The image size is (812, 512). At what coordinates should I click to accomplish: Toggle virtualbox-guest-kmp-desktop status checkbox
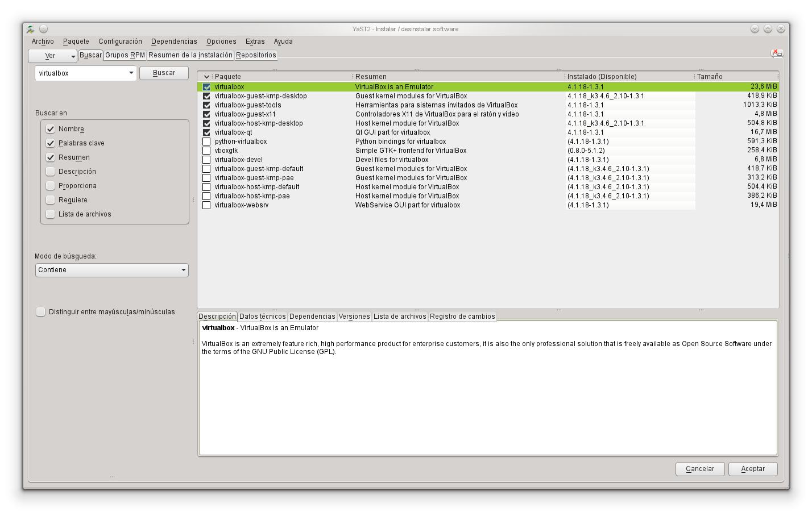tap(206, 96)
